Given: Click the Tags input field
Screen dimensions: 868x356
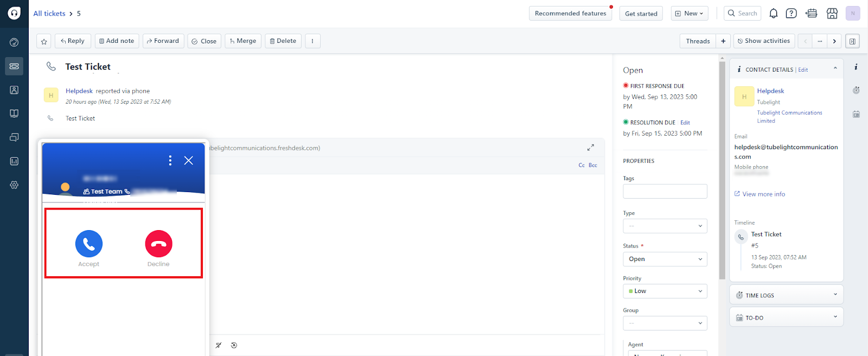Looking at the screenshot, I should pyautogui.click(x=665, y=191).
